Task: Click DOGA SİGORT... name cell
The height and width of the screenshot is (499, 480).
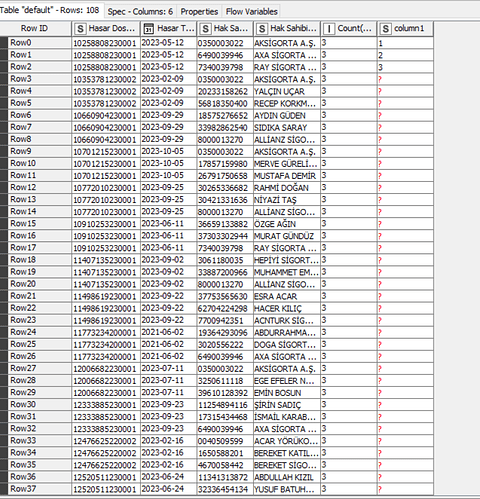Action: click(x=287, y=344)
